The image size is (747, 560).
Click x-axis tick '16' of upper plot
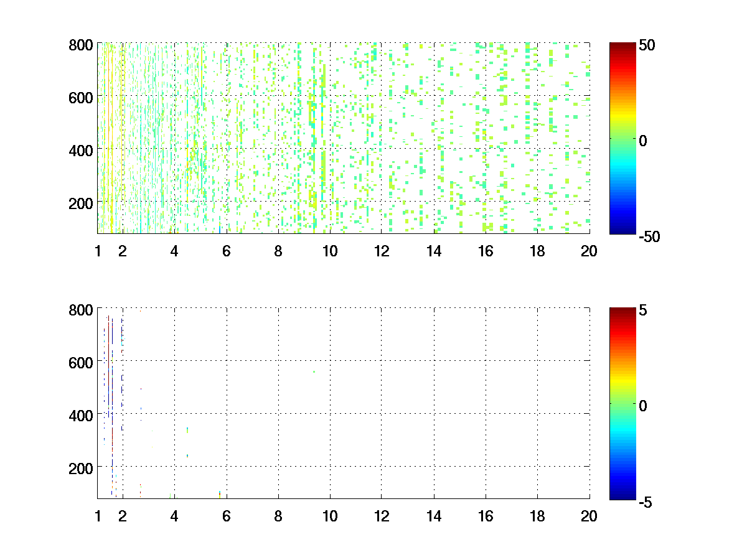[486, 251]
